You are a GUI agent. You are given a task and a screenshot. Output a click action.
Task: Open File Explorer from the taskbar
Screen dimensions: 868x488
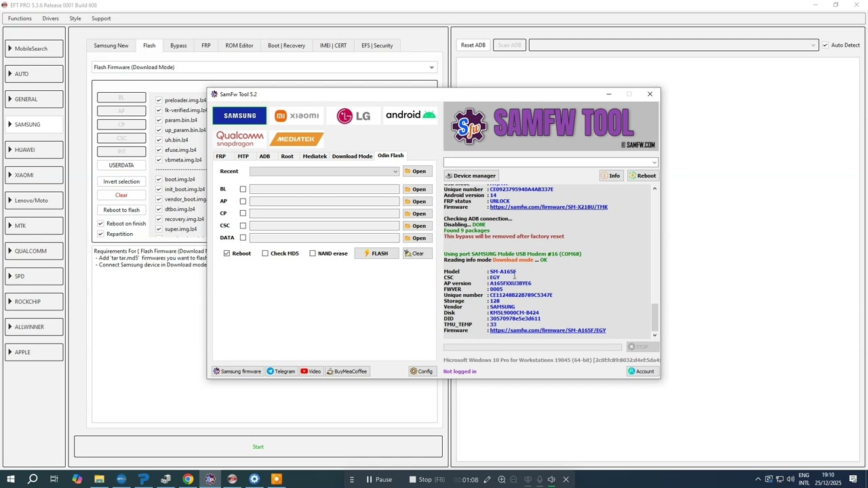click(99, 479)
